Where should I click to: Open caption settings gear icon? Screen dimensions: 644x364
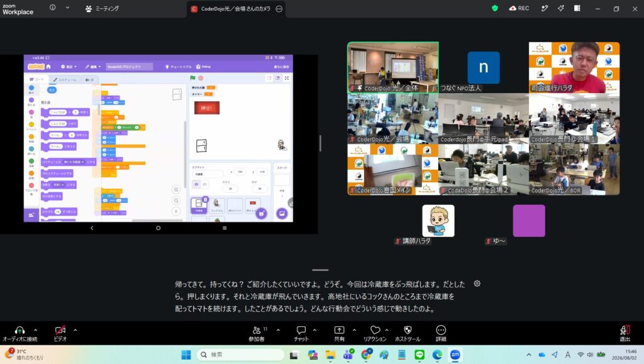pos(477,284)
